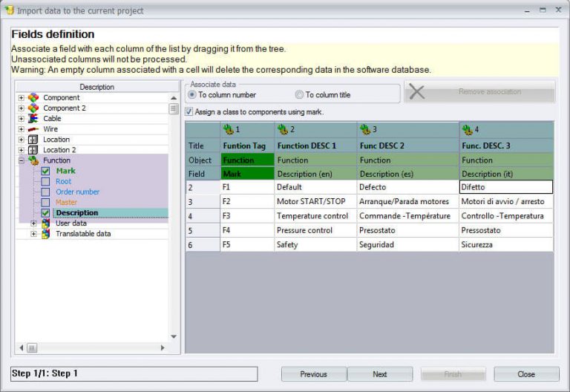570x392 pixels.
Task: Expand the Cable tree node
Action: (21, 119)
